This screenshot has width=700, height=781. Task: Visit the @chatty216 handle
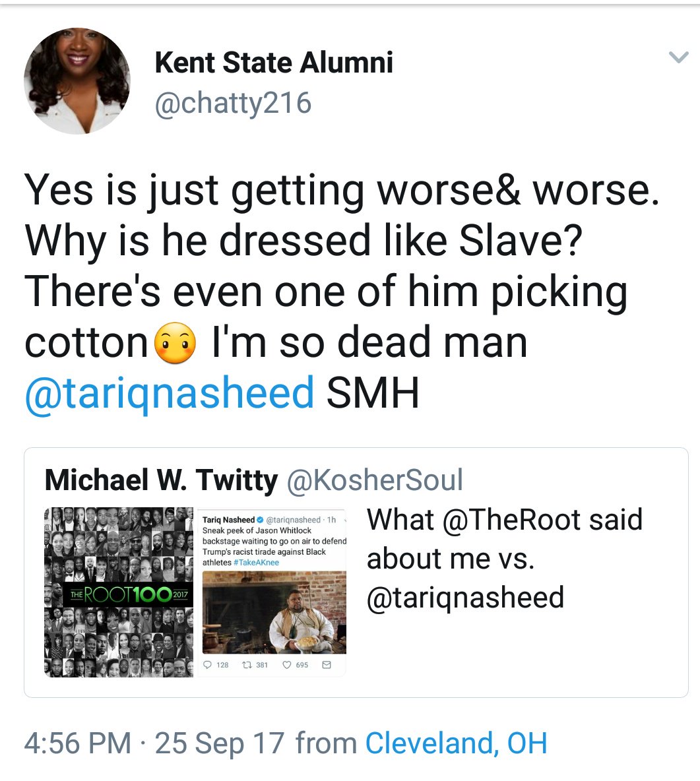point(233,103)
